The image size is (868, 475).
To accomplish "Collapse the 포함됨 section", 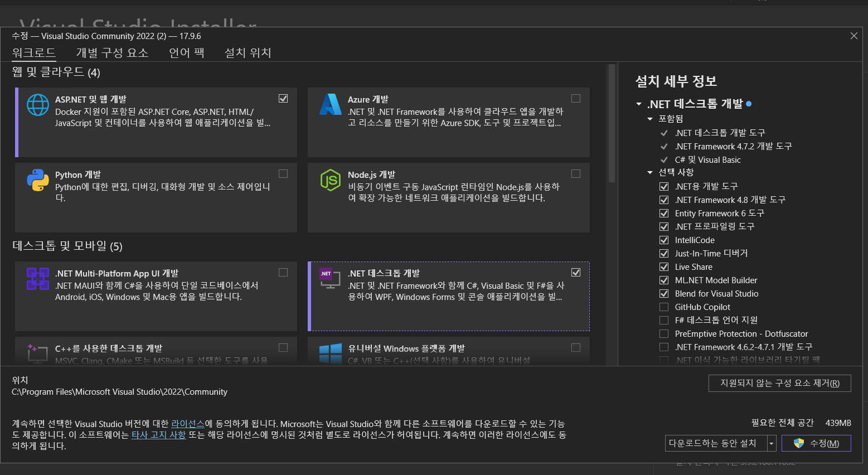I will [x=650, y=119].
